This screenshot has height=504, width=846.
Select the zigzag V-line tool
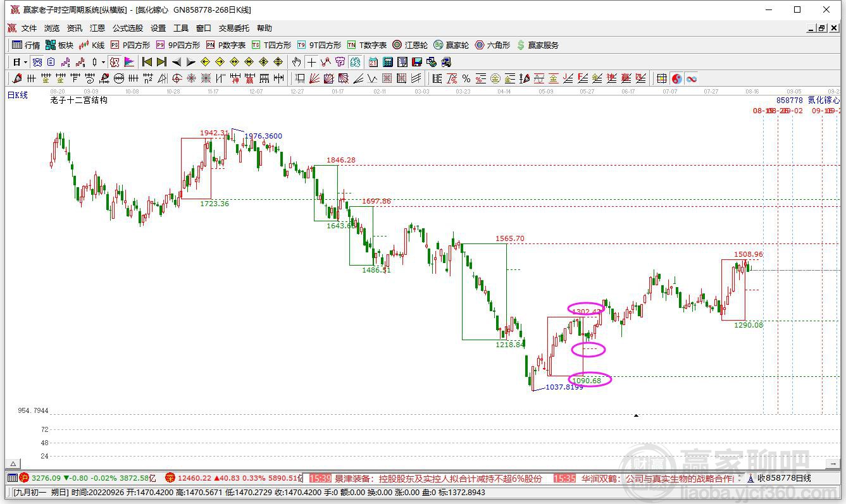[373, 78]
